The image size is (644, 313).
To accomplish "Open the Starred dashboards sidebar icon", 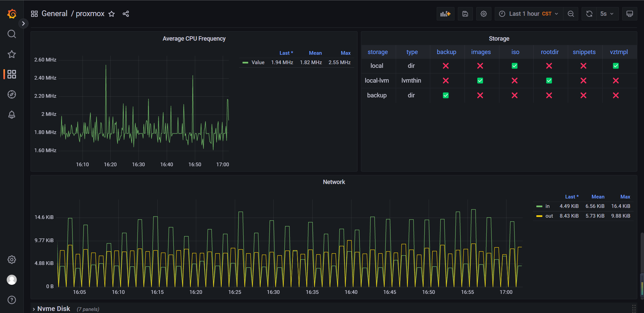I will point(12,54).
